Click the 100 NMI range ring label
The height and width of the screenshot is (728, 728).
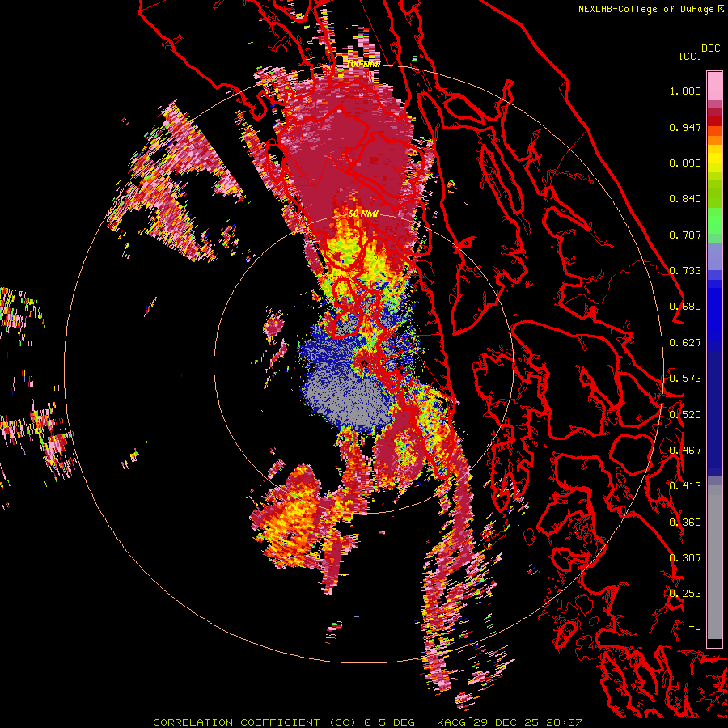coord(363,64)
